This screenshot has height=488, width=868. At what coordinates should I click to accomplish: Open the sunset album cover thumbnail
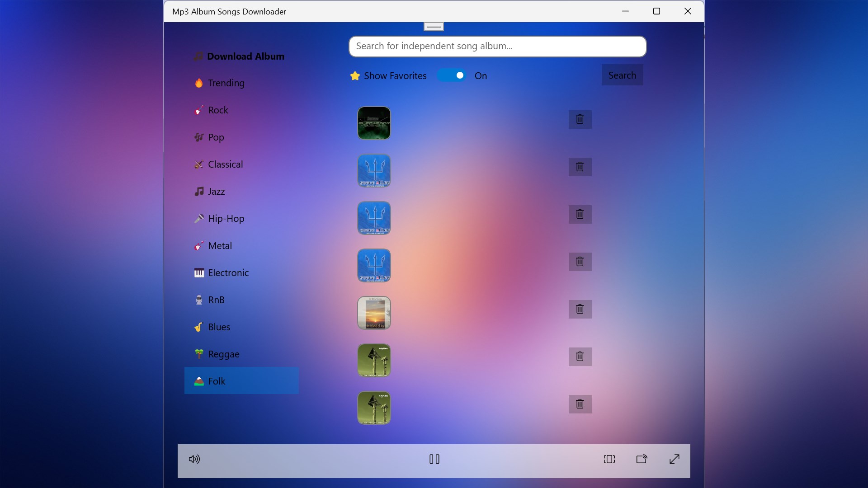coord(374,313)
